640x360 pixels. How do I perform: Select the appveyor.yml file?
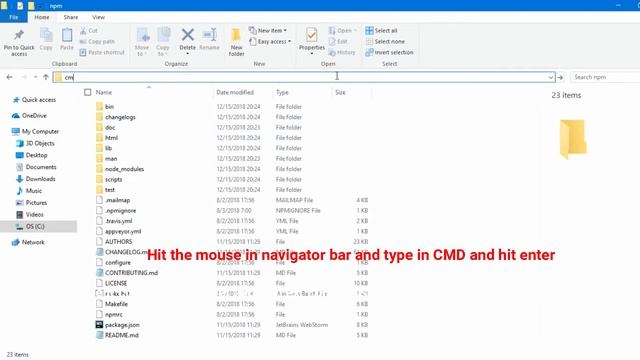pyautogui.click(x=119, y=231)
